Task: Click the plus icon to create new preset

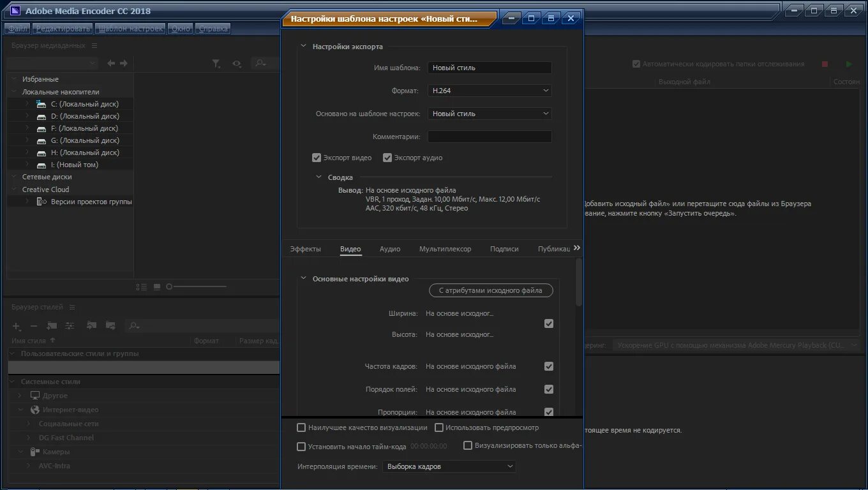Action: point(17,326)
